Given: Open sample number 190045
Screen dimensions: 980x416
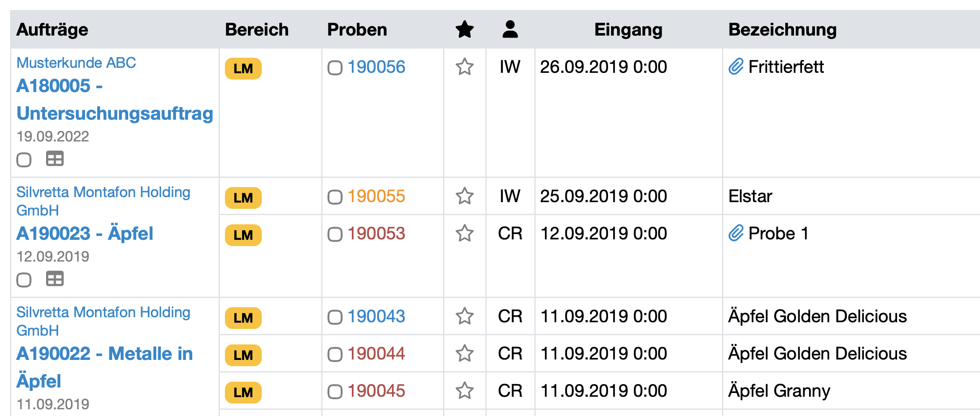Looking at the screenshot, I should tap(376, 391).
